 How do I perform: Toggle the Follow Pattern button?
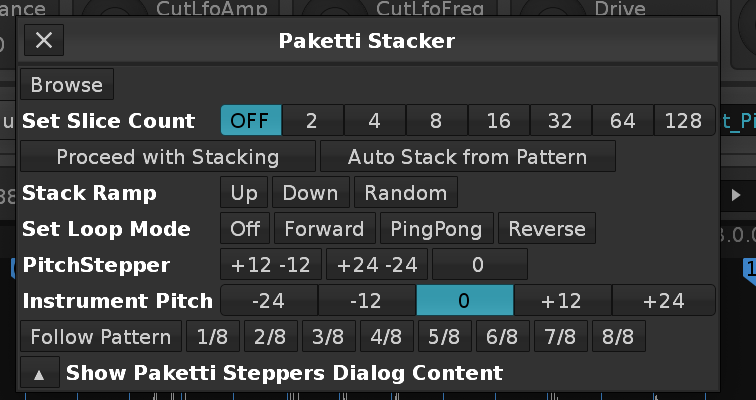[x=100, y=337]
